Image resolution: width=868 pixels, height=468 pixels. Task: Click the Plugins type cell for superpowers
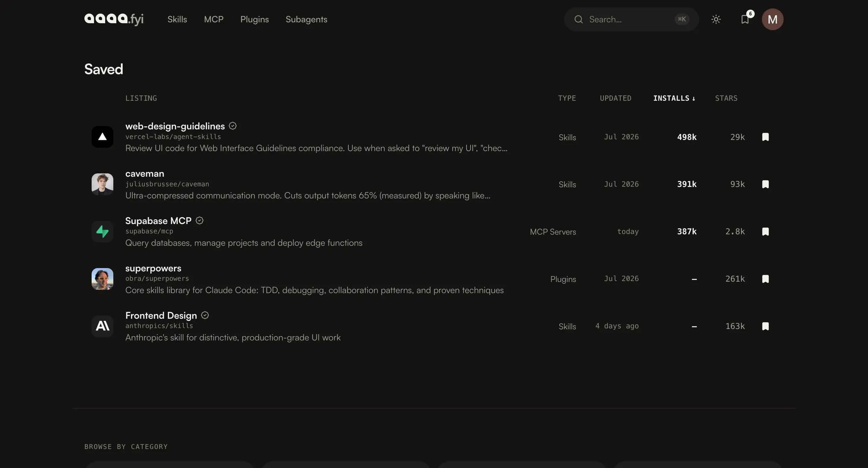563,279
